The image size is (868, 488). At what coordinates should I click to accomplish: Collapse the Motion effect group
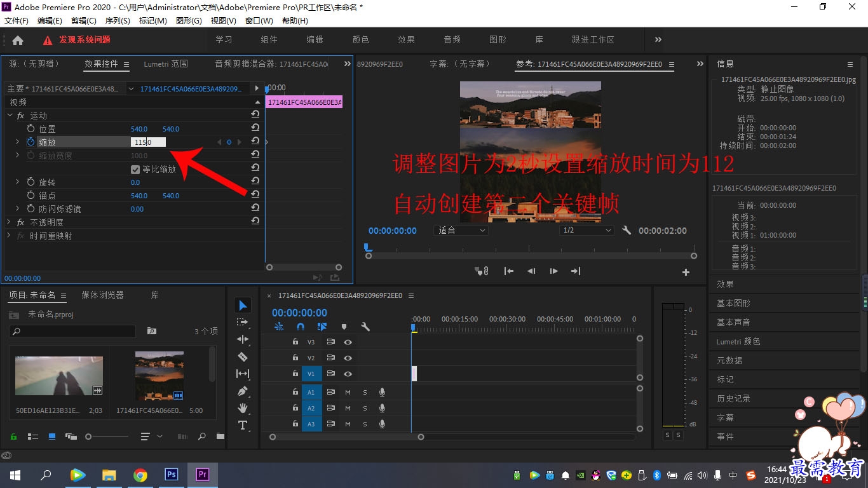point(10,116)
